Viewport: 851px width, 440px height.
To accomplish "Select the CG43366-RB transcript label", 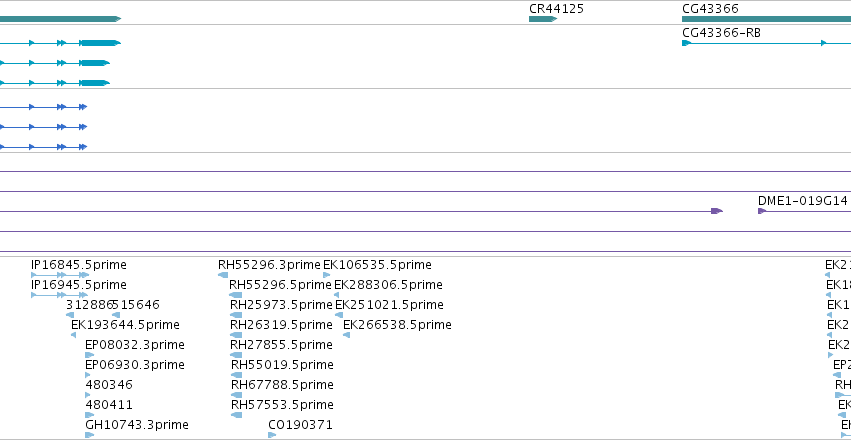I will (x=721, y=33).
